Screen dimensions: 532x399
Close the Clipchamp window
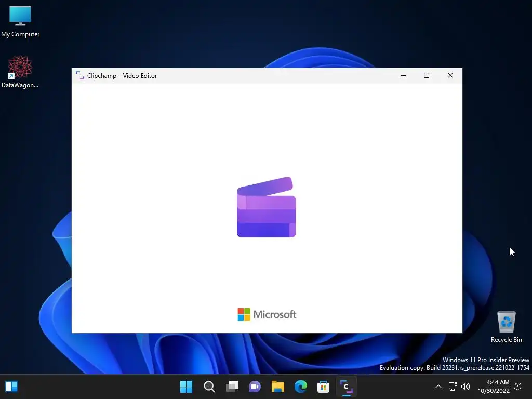(x=450, y=76)
